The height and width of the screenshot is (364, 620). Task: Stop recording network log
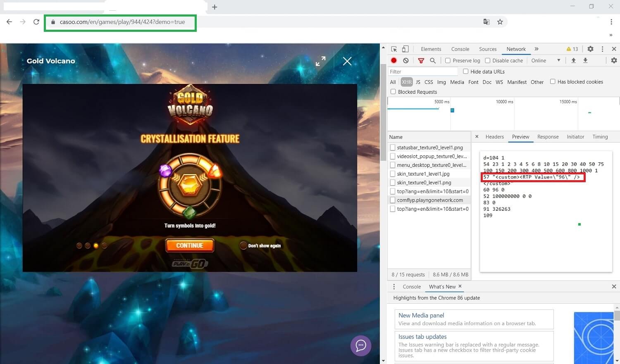pos(394,60)
